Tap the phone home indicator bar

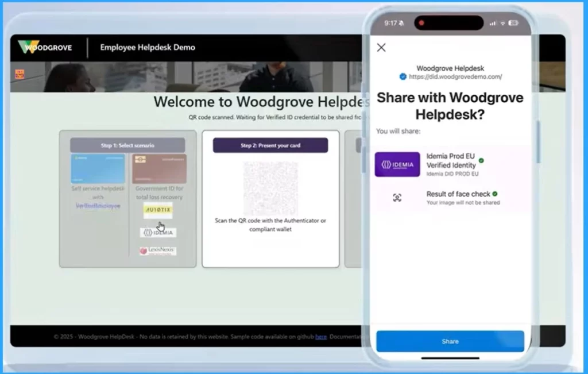coord(450,358)
